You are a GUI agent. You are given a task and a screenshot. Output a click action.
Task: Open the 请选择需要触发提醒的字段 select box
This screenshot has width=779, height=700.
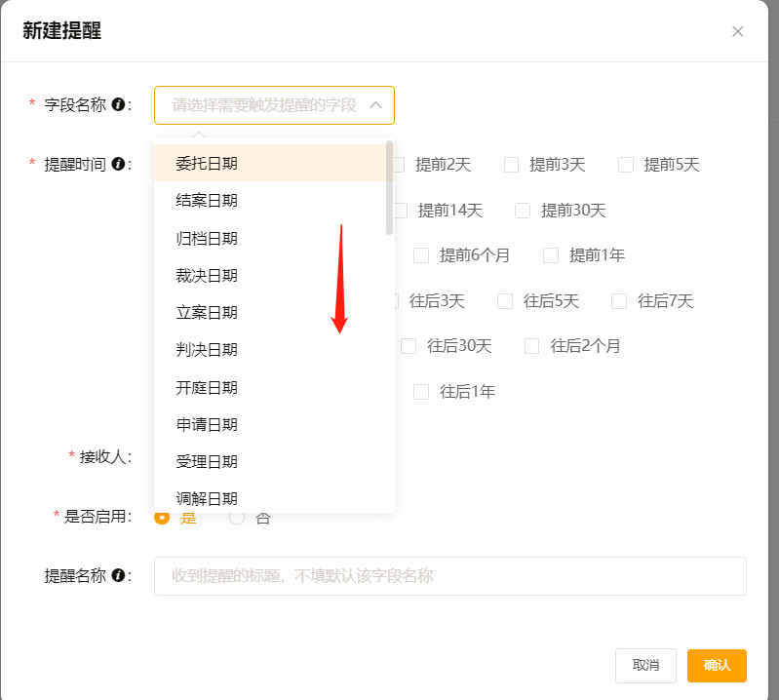click(x=263, y=105)
